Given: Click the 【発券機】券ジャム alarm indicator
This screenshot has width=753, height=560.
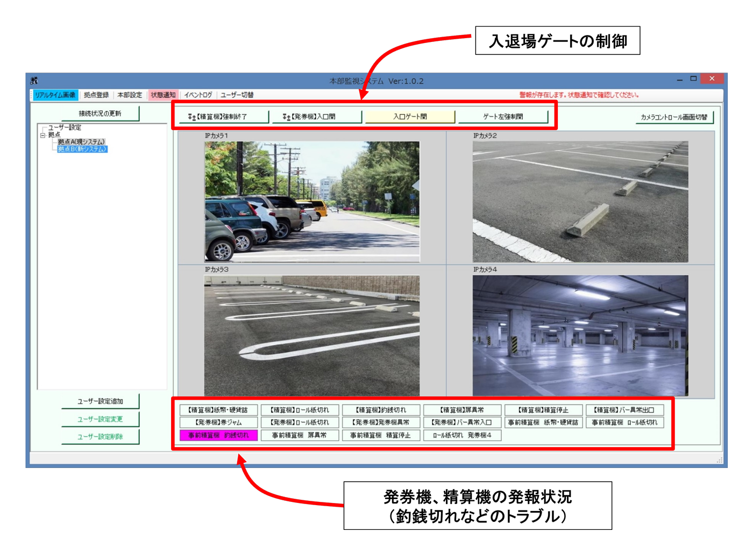Looking at the screenshot, I should [x=218, y=422].
